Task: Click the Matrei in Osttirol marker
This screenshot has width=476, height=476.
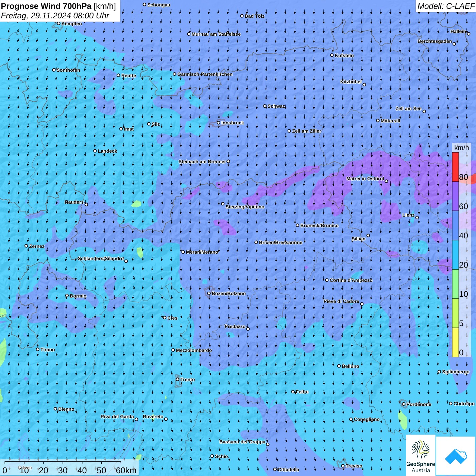Action: (x=386, y=181)
